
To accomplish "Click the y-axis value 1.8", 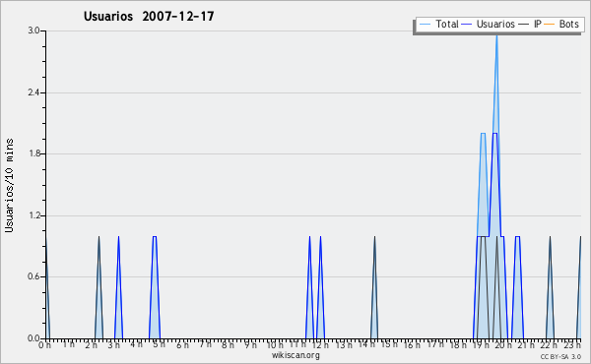I will click(33, 153).
